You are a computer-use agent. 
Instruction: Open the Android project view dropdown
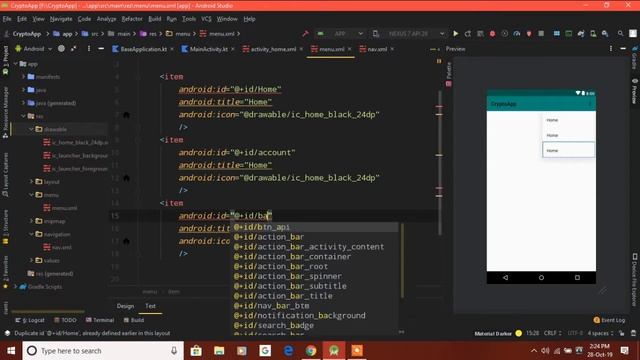coord(33,49)
